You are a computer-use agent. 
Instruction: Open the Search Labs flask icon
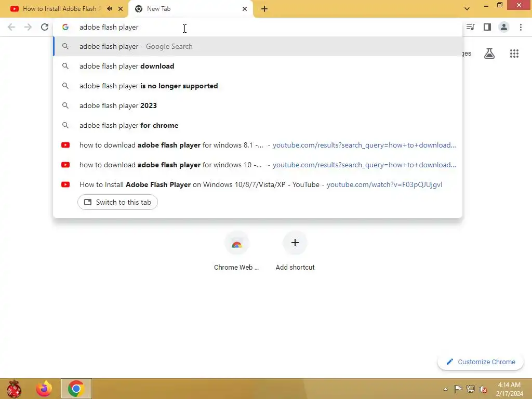pyautogui.click(x=489, y=54)
